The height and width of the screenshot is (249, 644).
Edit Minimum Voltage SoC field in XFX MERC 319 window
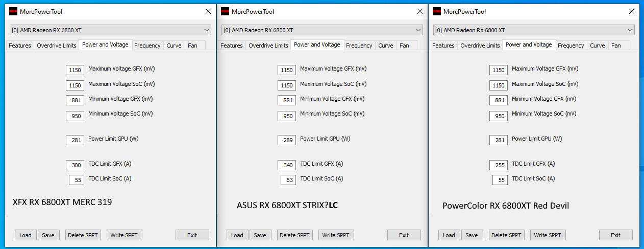[x=75, y=116]
